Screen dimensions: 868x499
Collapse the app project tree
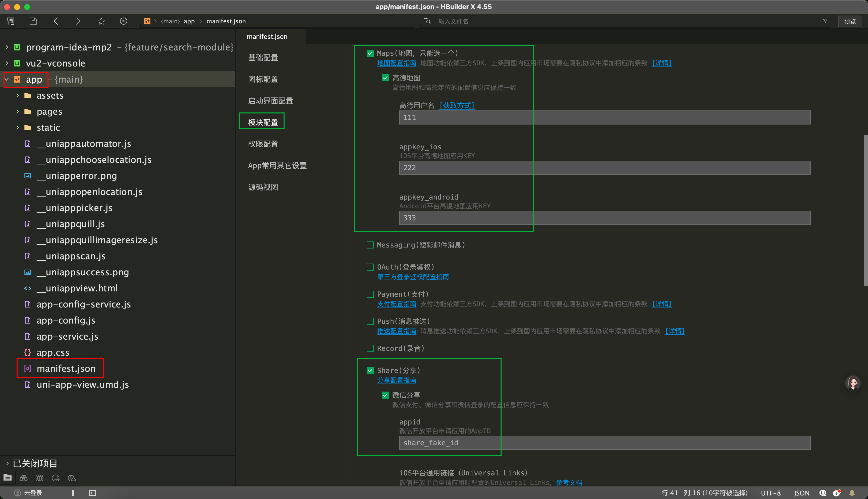7,79
